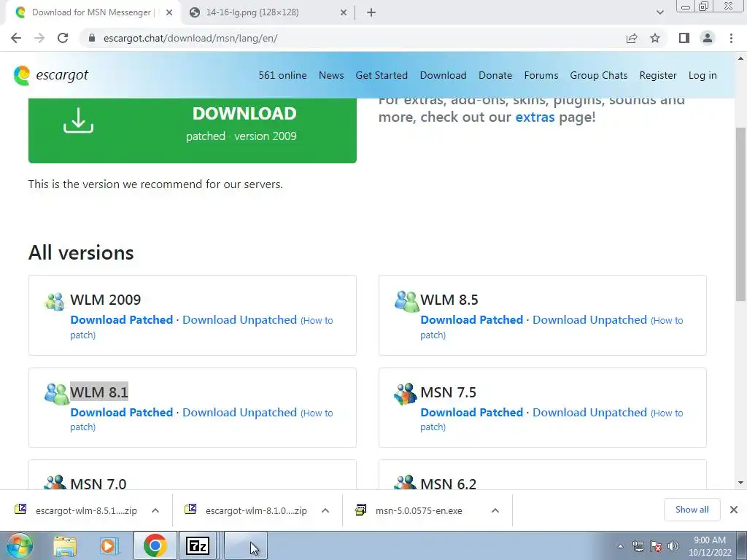This screenshot has width=747, height=560.
Task: Open the Download nav menu item
Action: 443,75
